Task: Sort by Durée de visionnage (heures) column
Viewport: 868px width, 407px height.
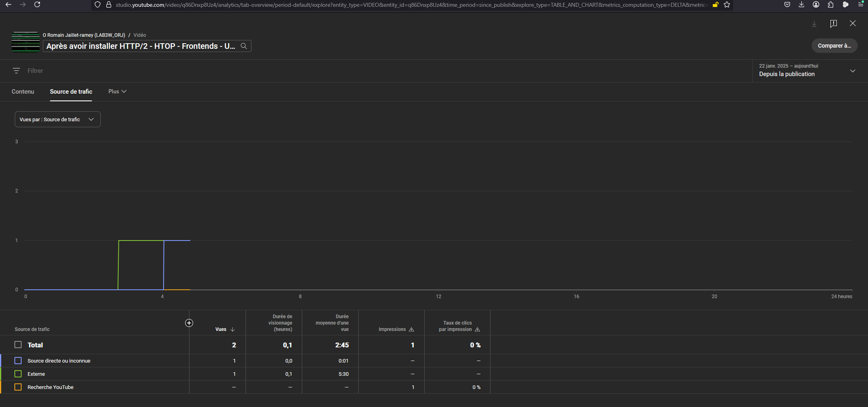Action: (x=280, y=323)
